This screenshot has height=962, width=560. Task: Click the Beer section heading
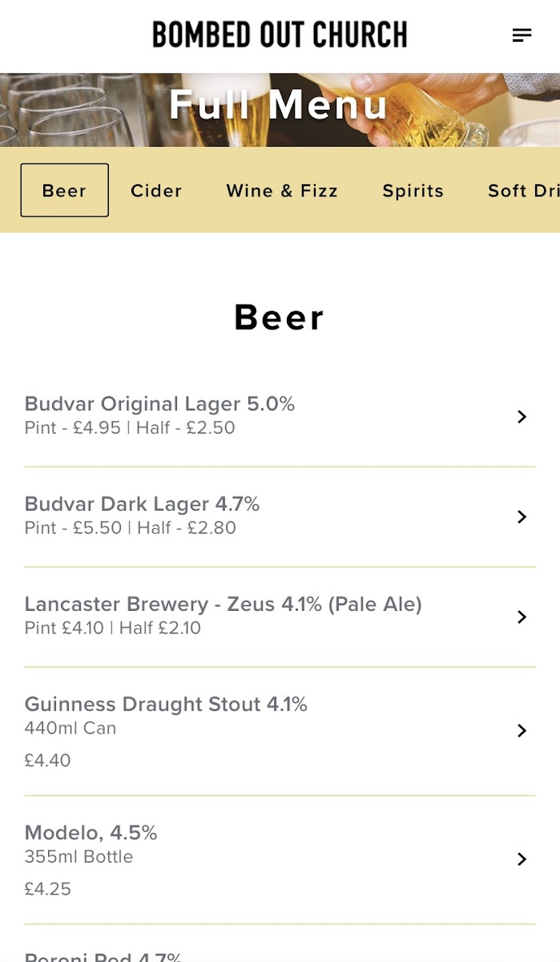tap(280, 317)
